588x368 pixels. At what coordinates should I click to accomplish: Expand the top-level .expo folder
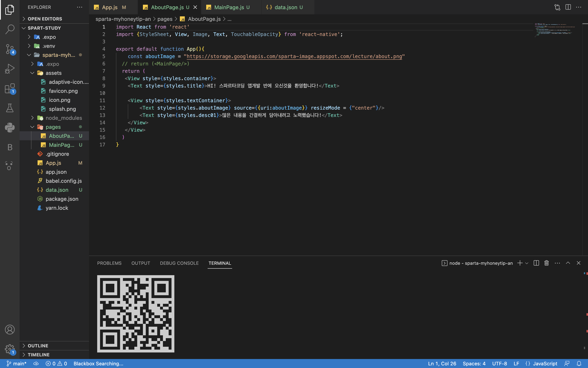click(55, 37)
